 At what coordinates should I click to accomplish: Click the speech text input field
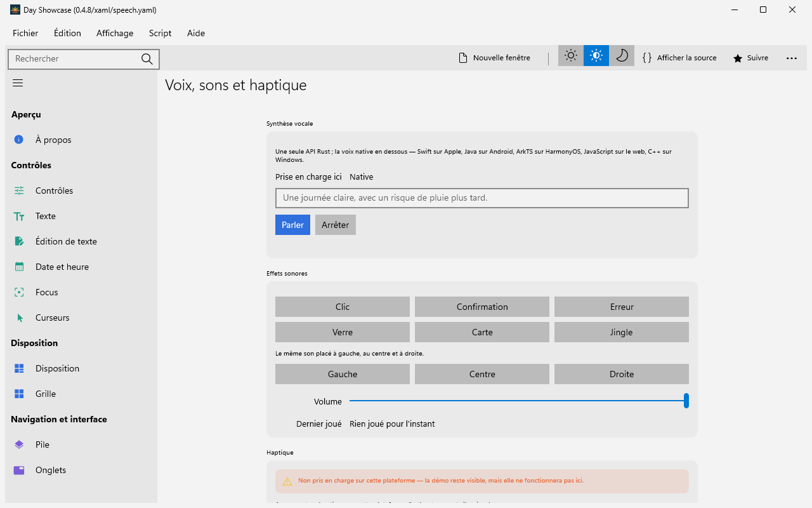pyautogui.click(x=482, y=198)
